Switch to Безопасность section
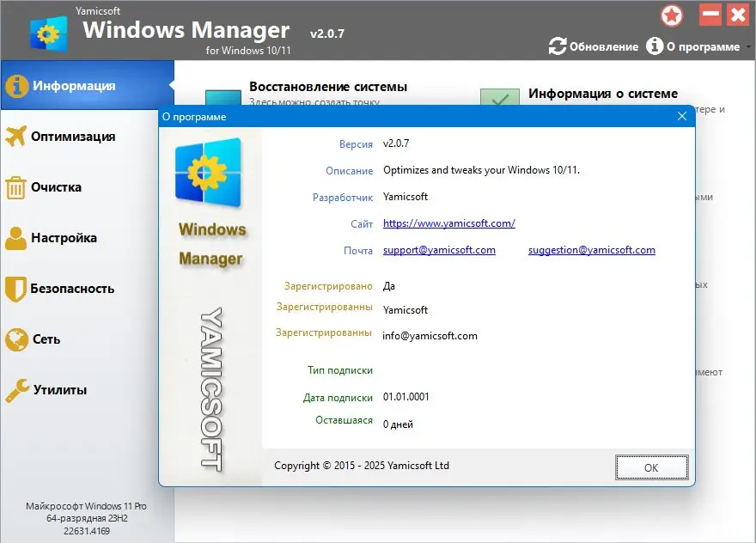 [72, 289]
